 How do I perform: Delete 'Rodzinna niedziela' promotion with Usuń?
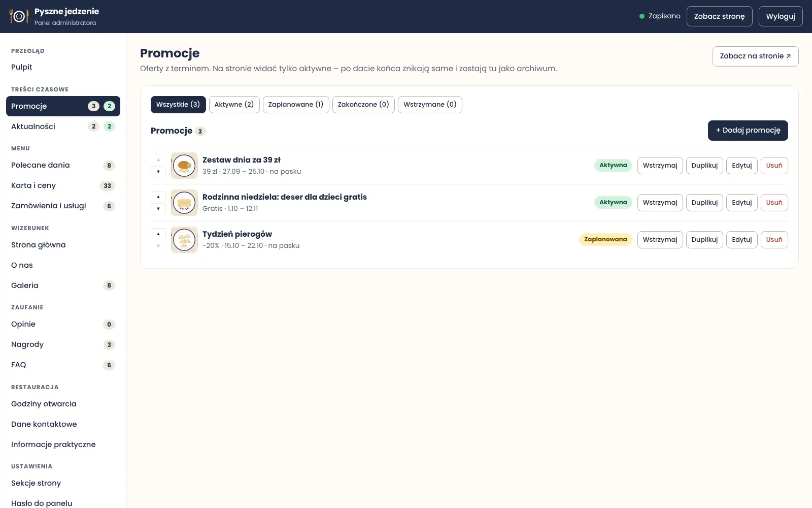[x=774, y=203]
